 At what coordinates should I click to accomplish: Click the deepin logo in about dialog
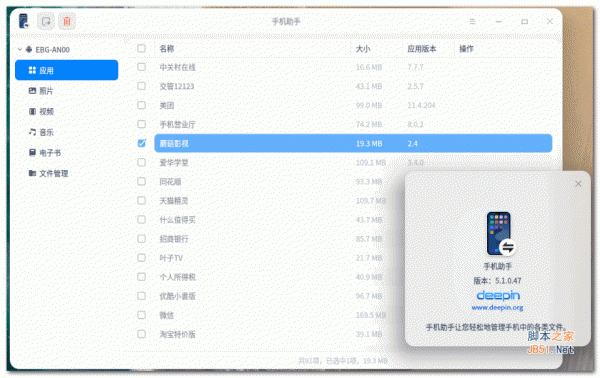(x=498, y=295)
